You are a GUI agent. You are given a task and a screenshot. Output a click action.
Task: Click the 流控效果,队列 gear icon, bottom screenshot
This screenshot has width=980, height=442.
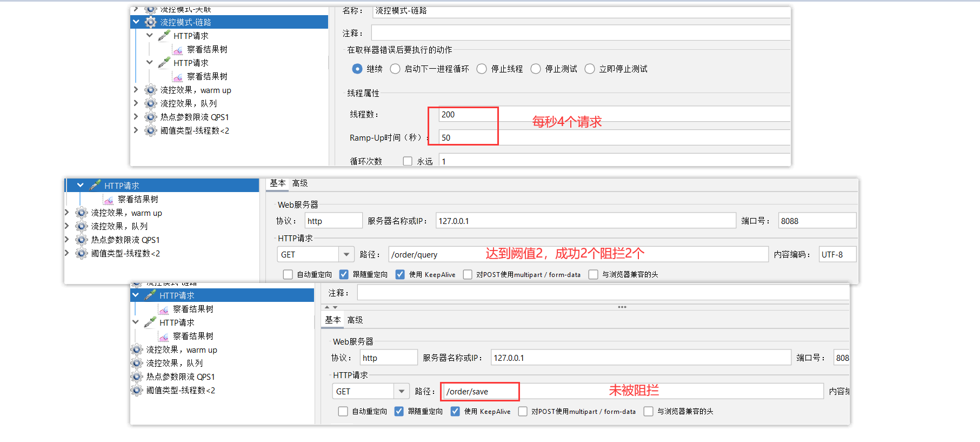point(137,363)
